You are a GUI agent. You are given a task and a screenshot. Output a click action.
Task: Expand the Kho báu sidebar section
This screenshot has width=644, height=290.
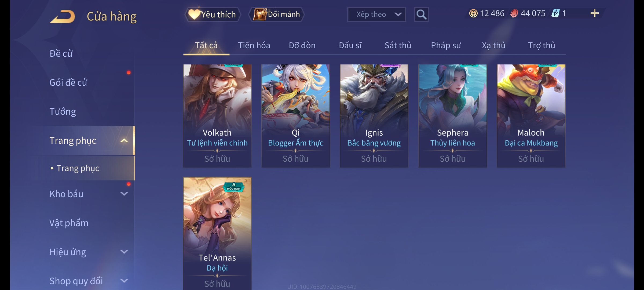click(x=124, y=194)
